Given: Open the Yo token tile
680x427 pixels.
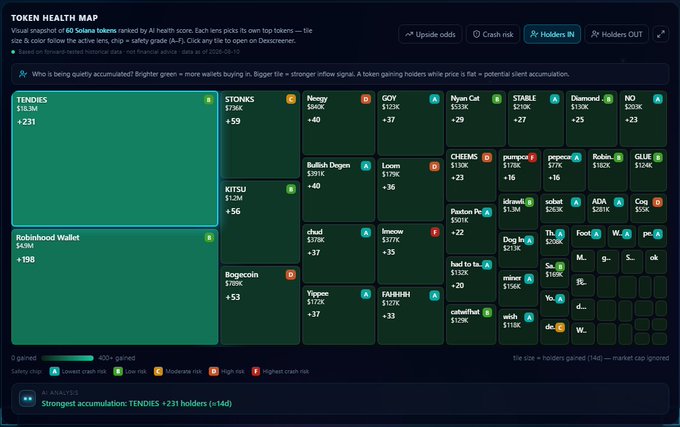Looking at the screenshot, I should 555,303.
